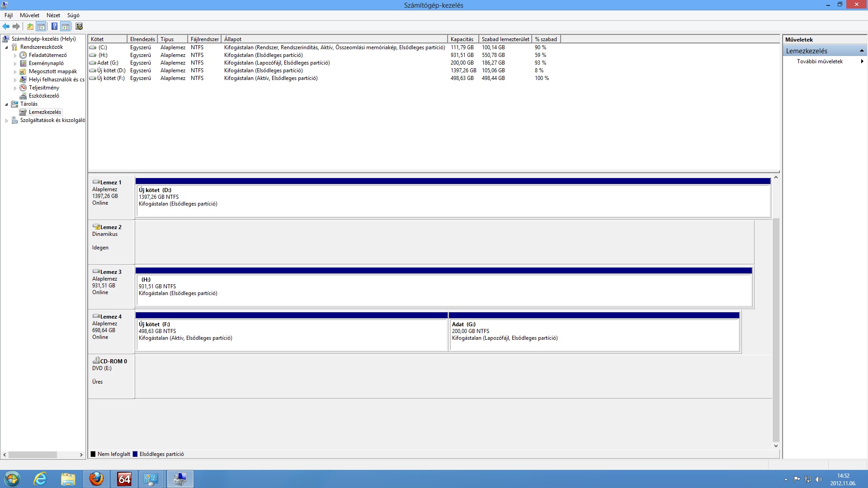The image size is (868, 488).
Task: Open the Súgó menu
Action: click(73, 15)
